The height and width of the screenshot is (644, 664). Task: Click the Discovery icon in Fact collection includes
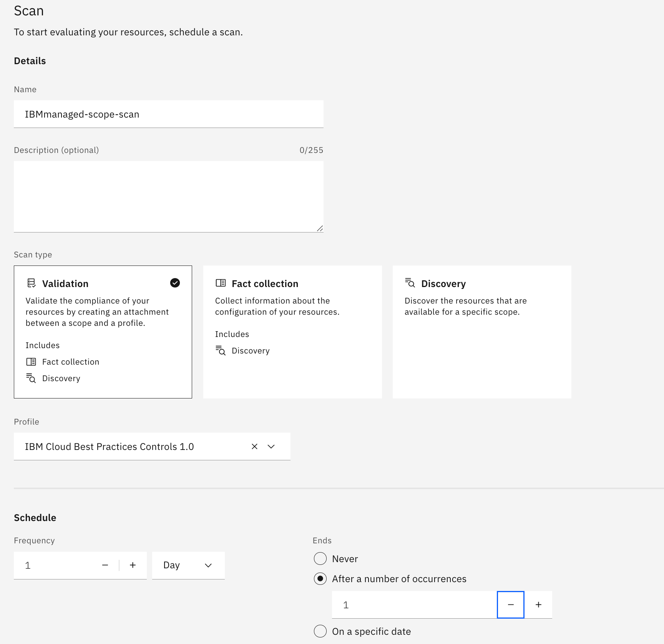(x=221, y=350)
